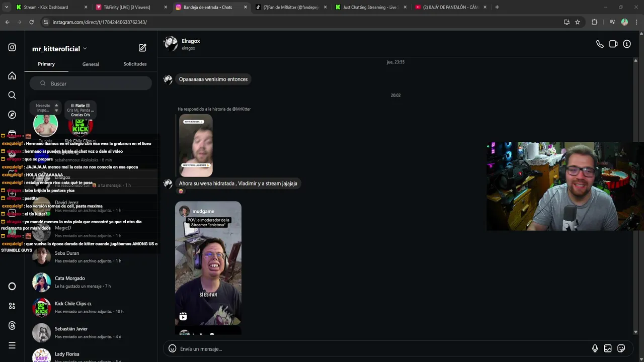Click the Buscar search field
644x362 pixels.
coord(91,83)
